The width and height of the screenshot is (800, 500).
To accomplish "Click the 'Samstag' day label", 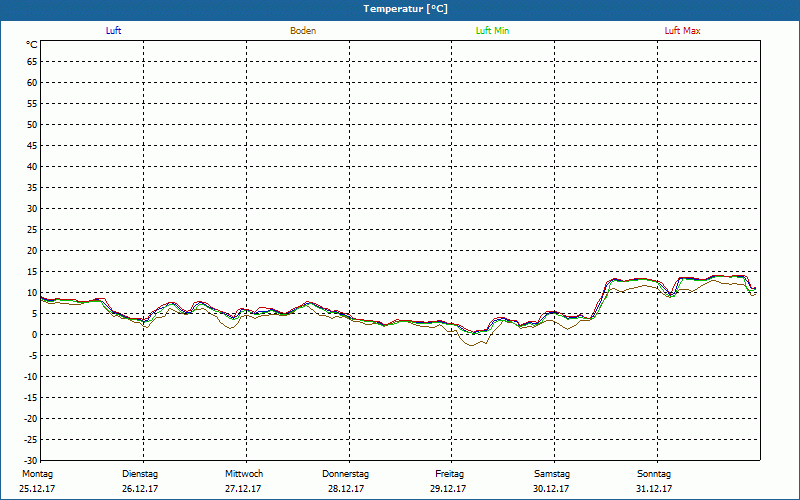I will (x=552, y=474).
